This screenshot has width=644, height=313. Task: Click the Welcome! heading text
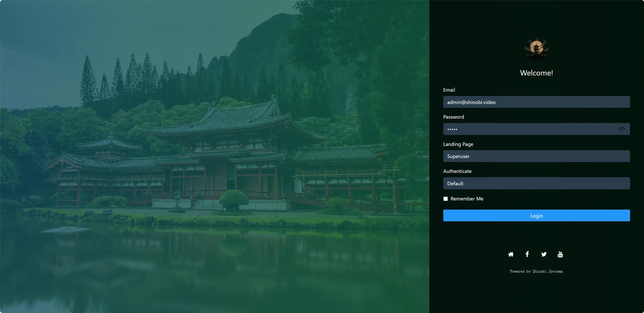click(x=536, y=73)
